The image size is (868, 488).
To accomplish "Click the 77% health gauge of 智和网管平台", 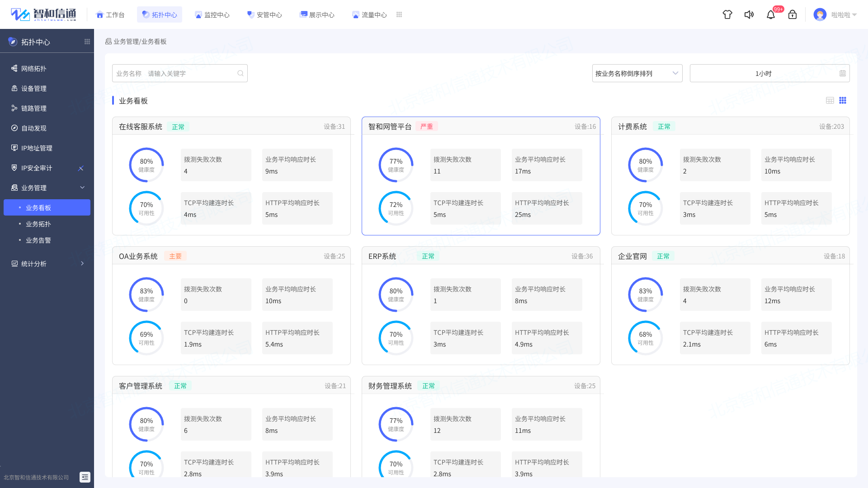I will 396,165.
